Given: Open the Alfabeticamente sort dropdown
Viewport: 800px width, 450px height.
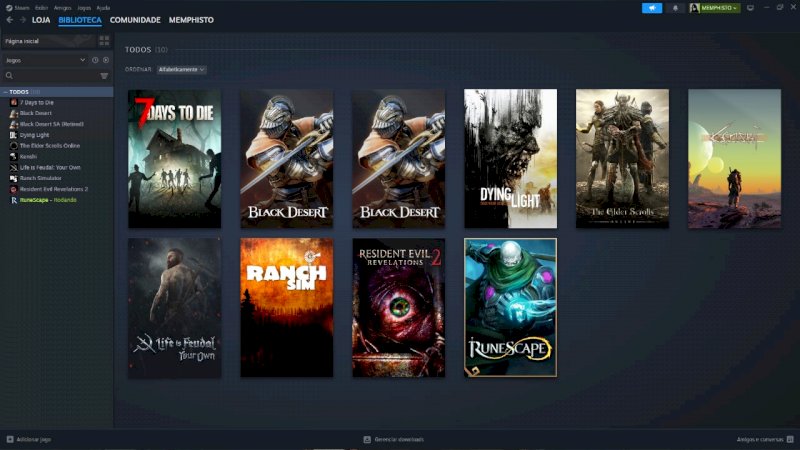Looking at the screenshot, I should coord(182,69).
